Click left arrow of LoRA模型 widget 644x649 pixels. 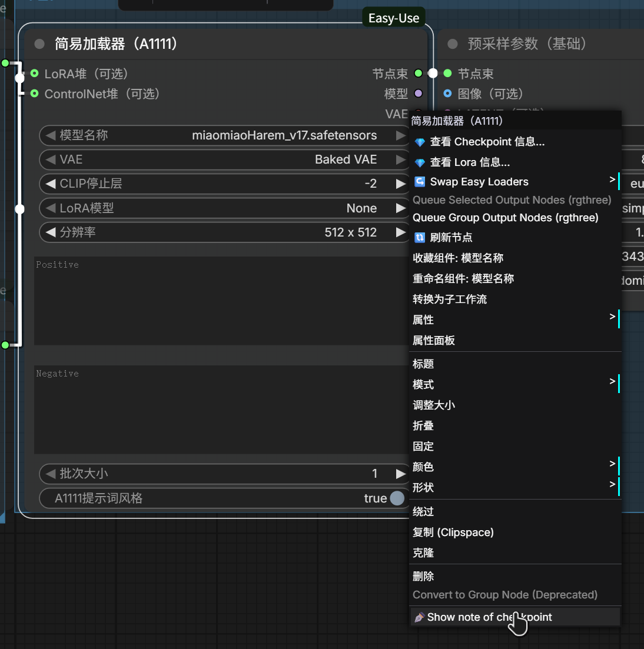point(51,208)
